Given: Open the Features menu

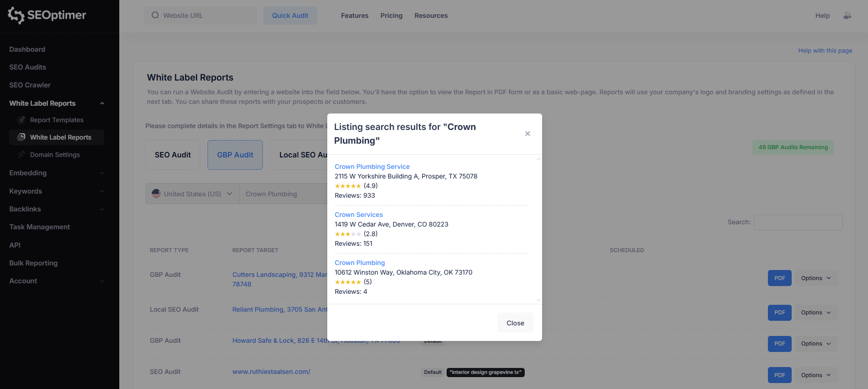Looking at the screenshot, I should click(355, 16).
